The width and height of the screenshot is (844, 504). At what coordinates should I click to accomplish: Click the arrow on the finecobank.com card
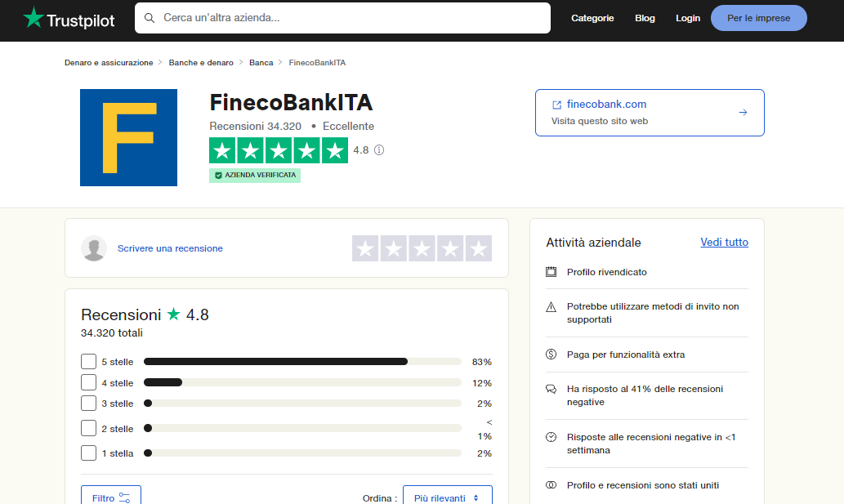click(743, 113)
